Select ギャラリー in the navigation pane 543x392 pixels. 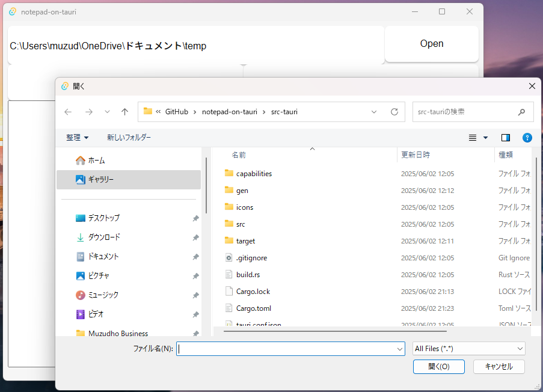tap(129, 179)
